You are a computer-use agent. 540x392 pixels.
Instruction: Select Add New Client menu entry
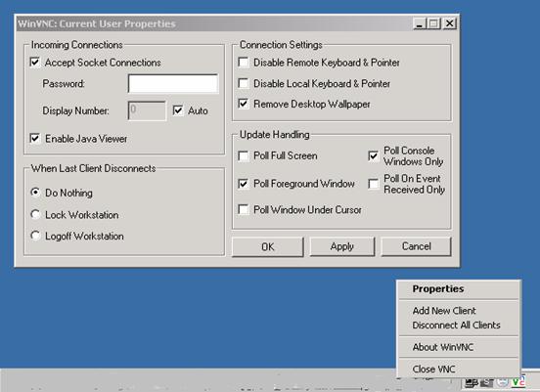coord(444,311)
